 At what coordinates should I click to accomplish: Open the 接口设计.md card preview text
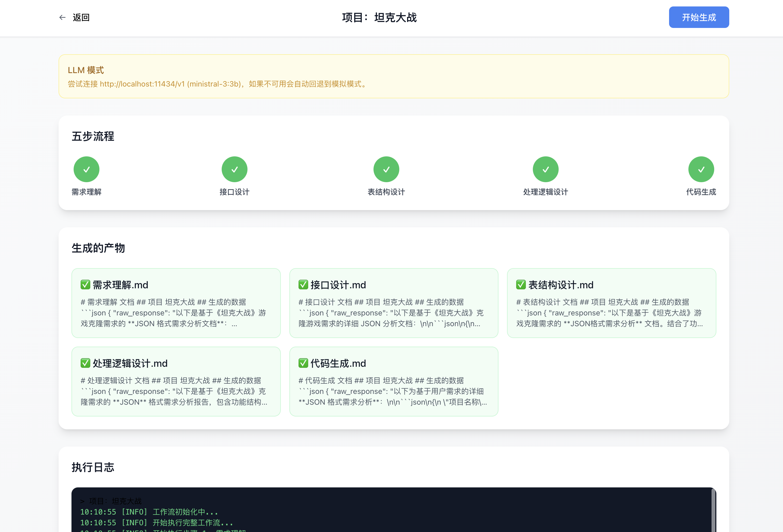[391, 313]
